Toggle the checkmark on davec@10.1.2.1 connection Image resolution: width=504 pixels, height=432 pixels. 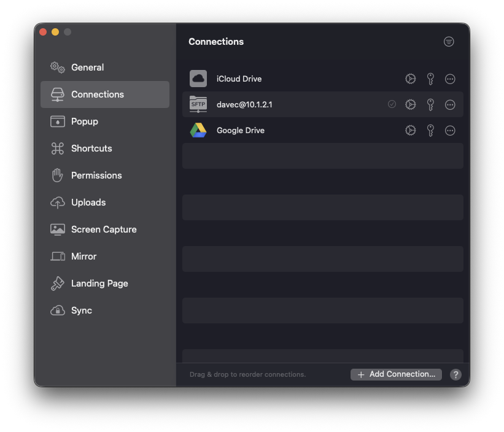392,104
